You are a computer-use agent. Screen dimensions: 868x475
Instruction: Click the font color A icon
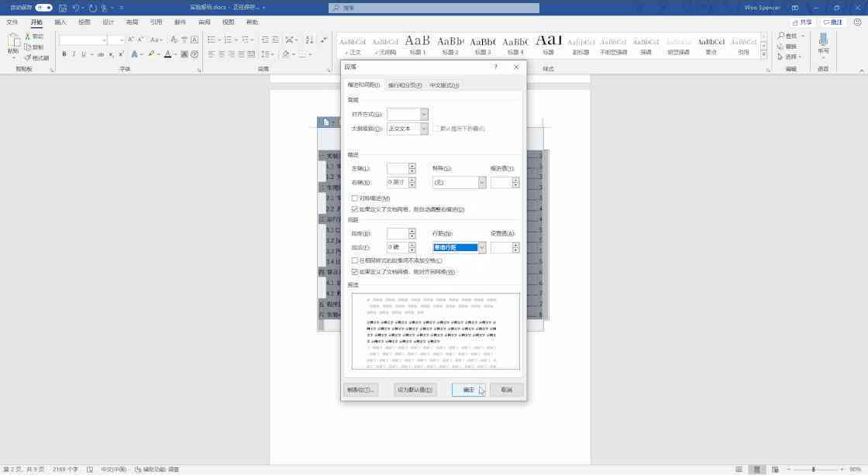click(x=167, y=54)
